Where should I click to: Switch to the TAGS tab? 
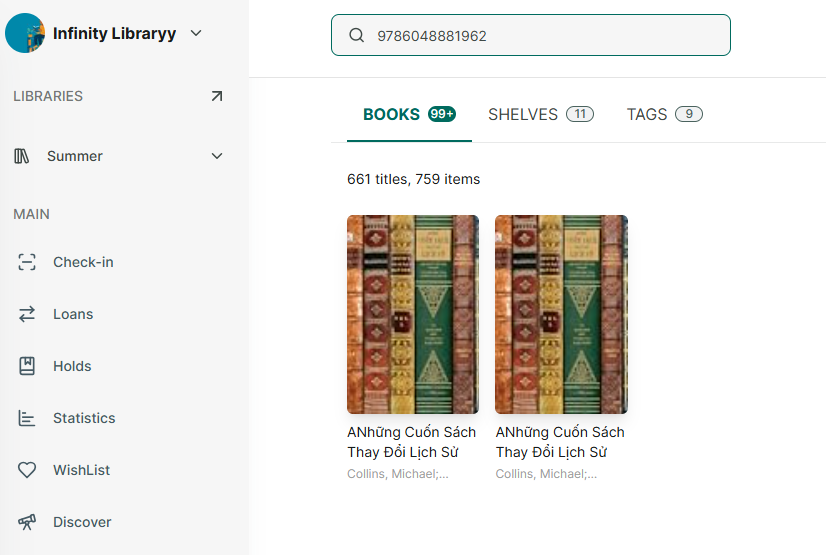point(664,114)
